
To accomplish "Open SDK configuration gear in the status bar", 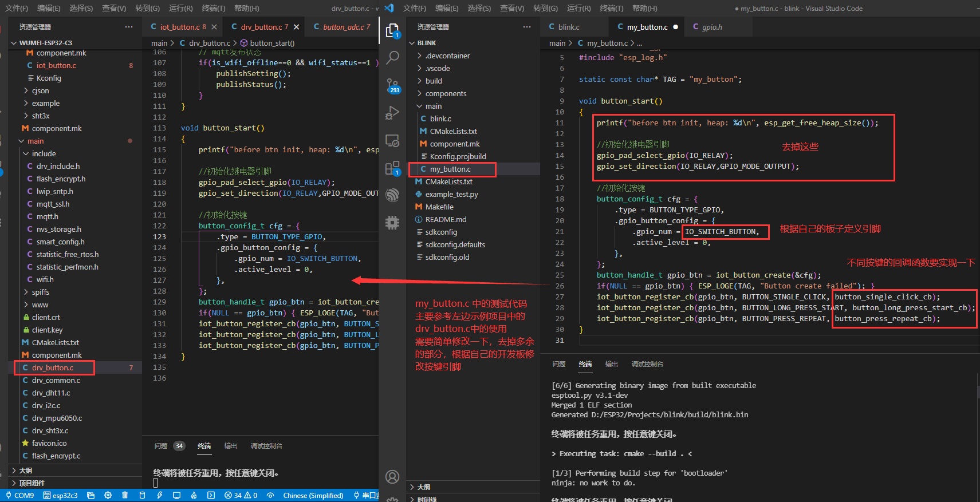I will (108, 495).
